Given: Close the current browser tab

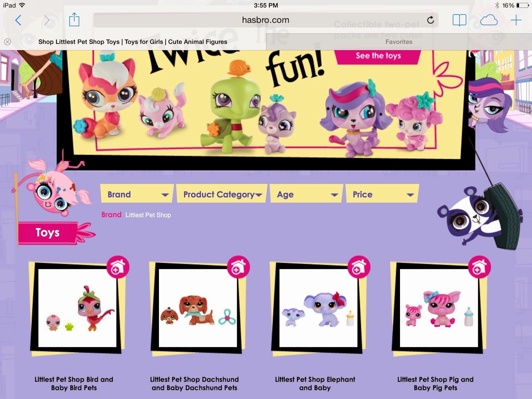Looking at the screenshot, I should 7,41.
